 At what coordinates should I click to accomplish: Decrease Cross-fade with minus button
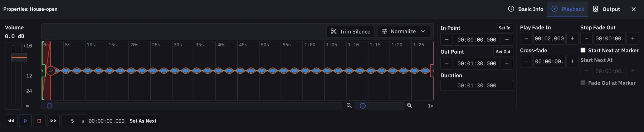[526, 61]
